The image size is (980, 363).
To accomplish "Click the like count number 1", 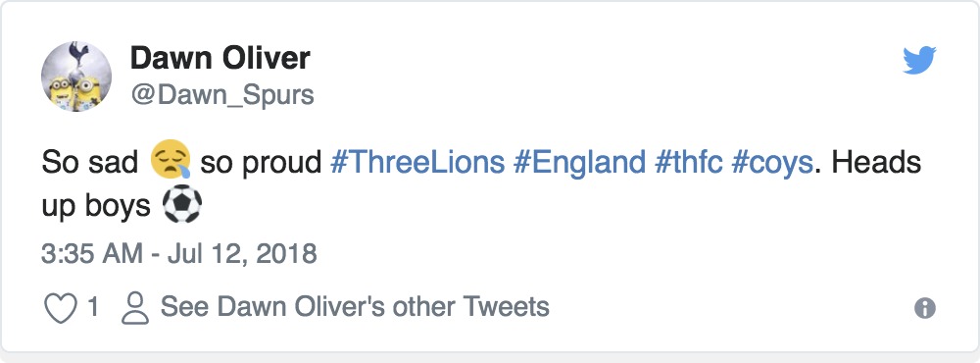I will point(92,307).
